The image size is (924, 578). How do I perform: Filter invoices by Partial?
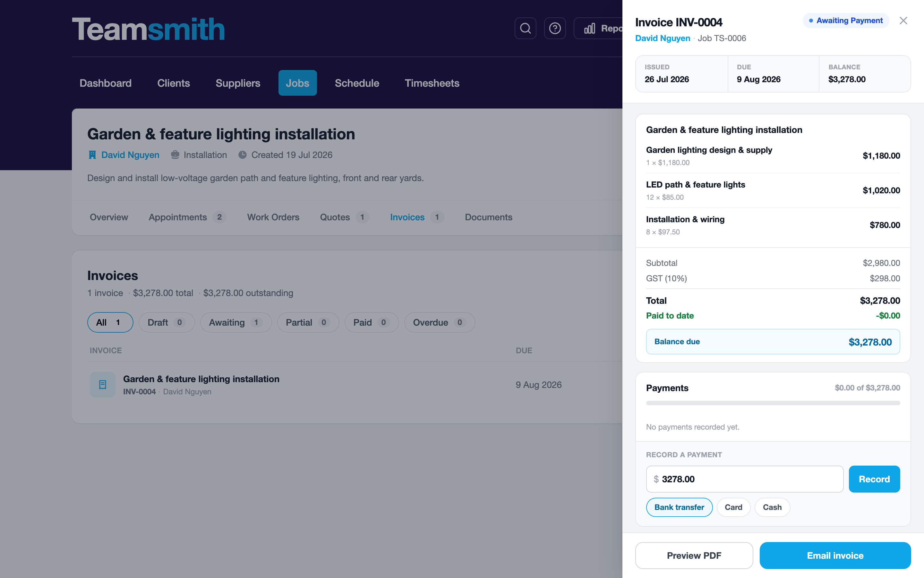[308, 322]
